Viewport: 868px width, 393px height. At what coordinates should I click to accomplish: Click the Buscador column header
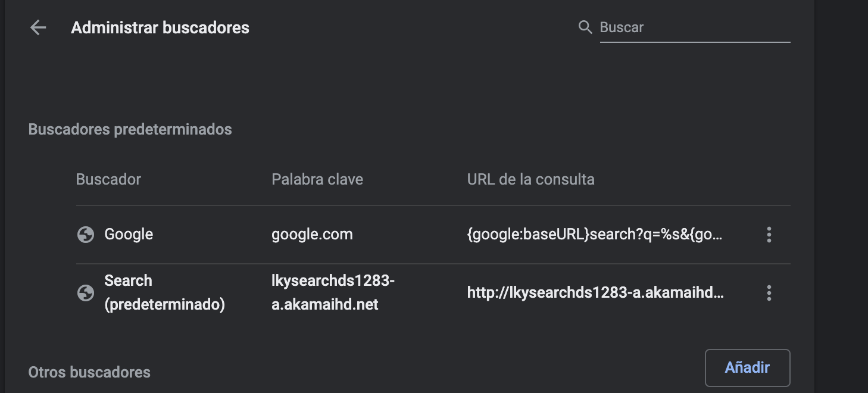(x=108, y=179)
